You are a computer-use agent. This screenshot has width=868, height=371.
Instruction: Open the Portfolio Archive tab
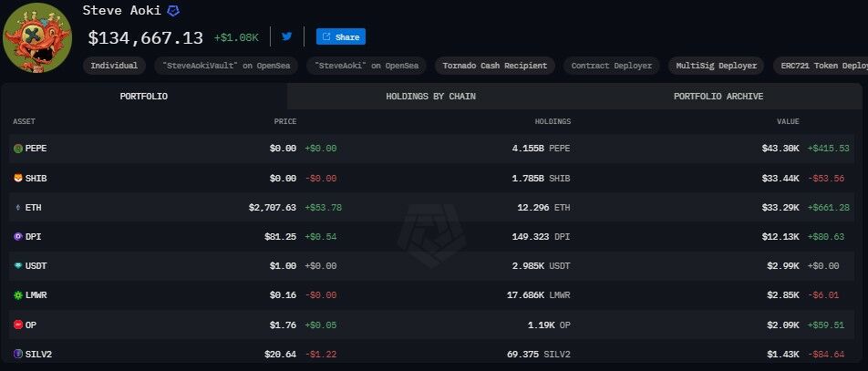[718, 97]
